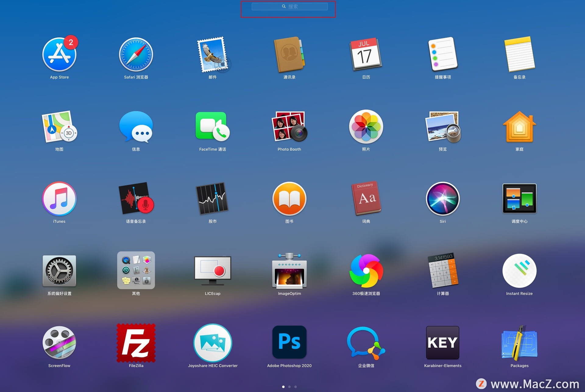Launch Safari 浏览器
Screen dimensions: 585x392
136,55
